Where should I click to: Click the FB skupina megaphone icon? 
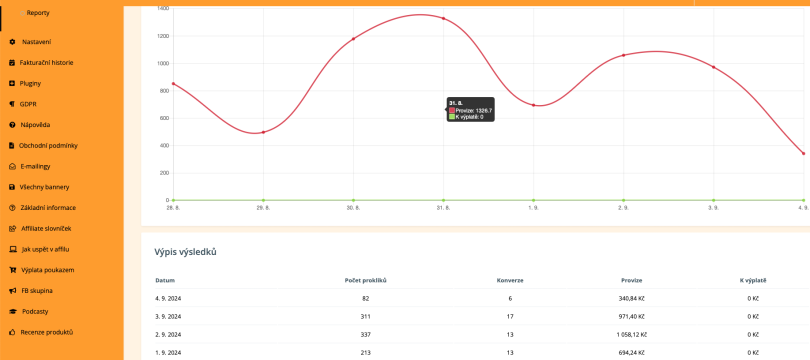12,291
